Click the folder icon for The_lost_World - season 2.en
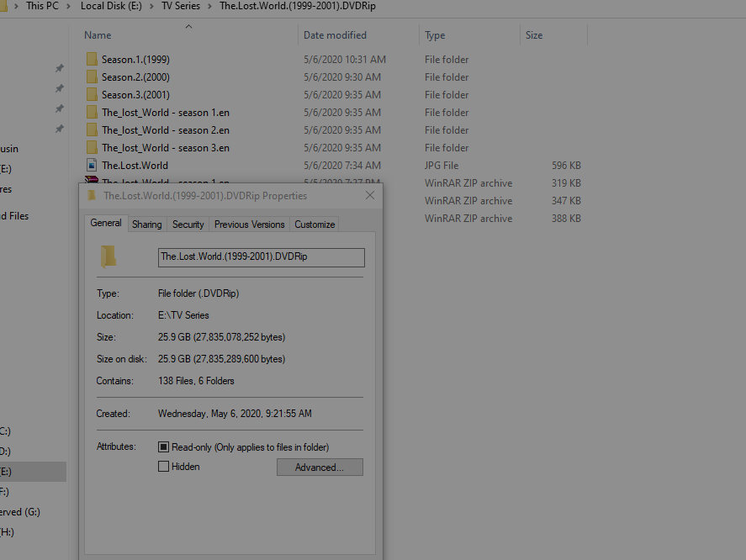The width and height of the screenshot is (746, 560). [x=92, y=129]
